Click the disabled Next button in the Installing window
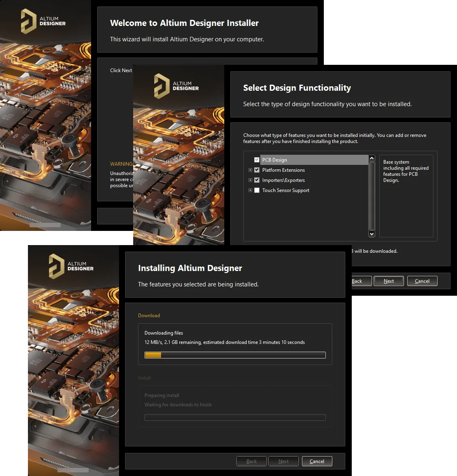Viewport: 457px width, 476px height. (283, 461)
